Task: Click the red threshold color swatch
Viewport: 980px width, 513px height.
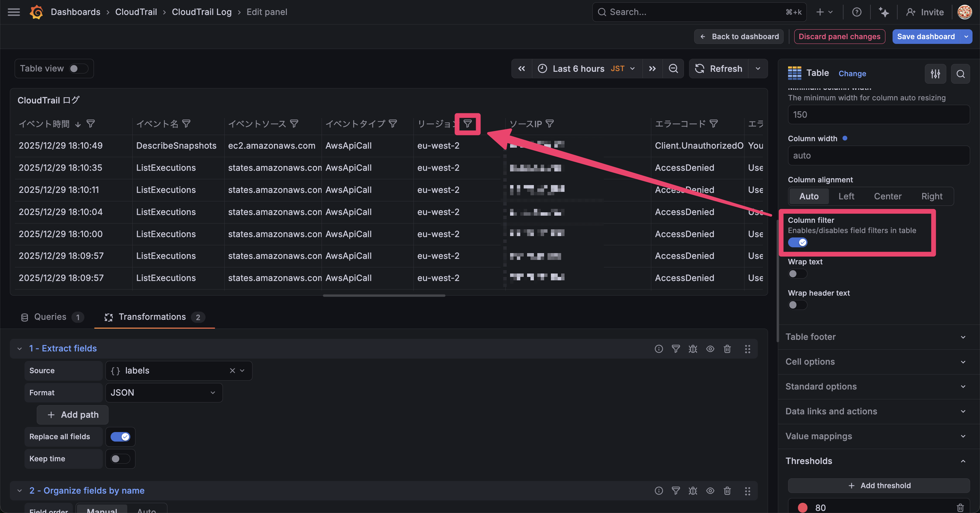Action: 802,507
